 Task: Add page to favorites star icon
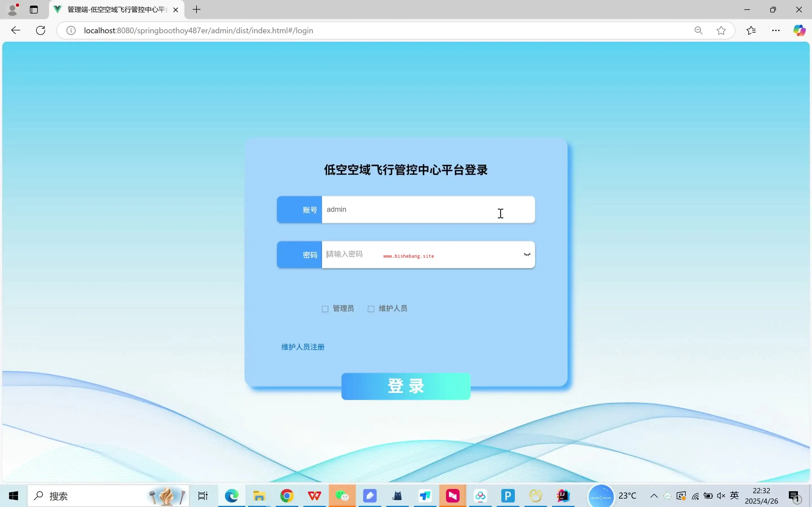tap(721, 30)
